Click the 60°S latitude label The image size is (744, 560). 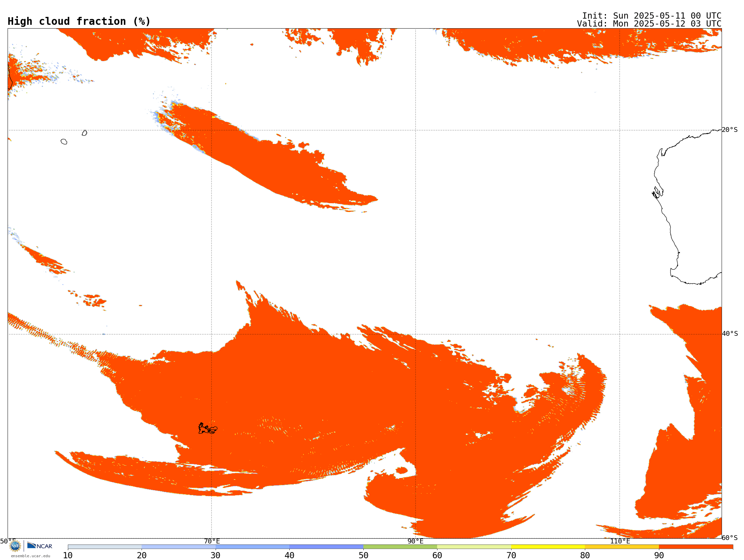(730, 538)
